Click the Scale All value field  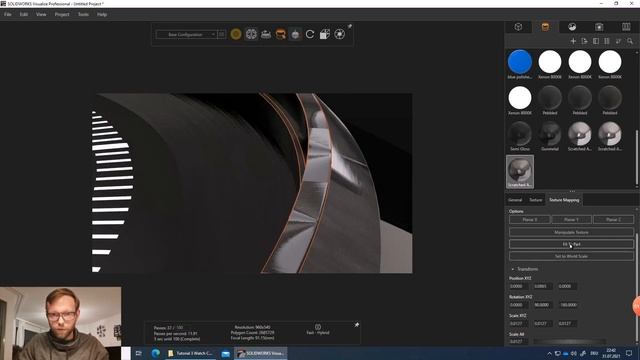tap(519, 342)
